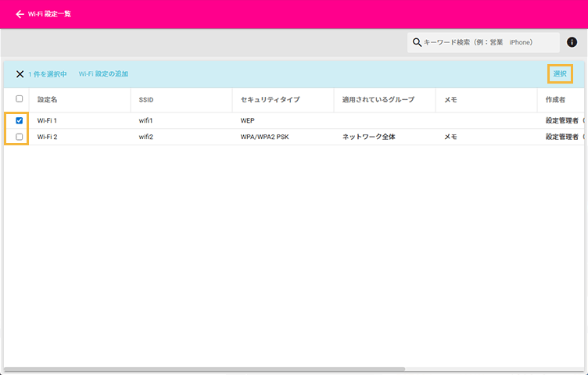The height and width of the screenshot is (375, 588).
Task: Click the ネットワーク全体 group cell
Action: pos(368,137)
